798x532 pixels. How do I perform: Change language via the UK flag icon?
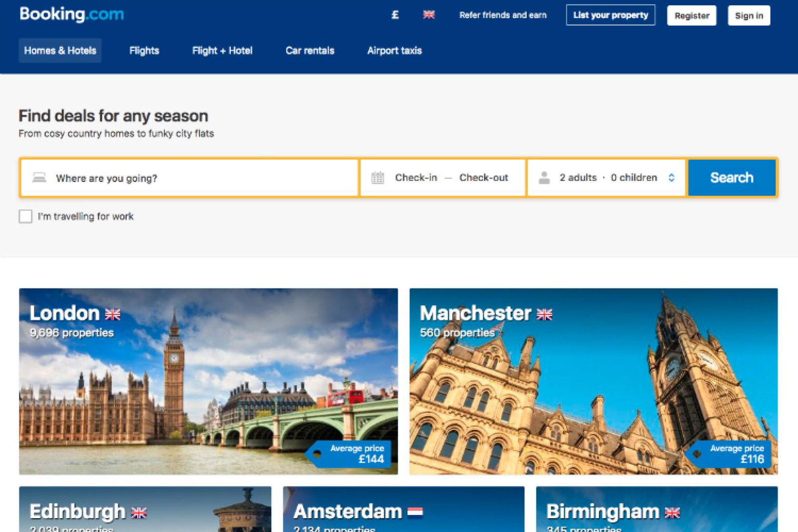pyautogui.click(x=429, y=15)
